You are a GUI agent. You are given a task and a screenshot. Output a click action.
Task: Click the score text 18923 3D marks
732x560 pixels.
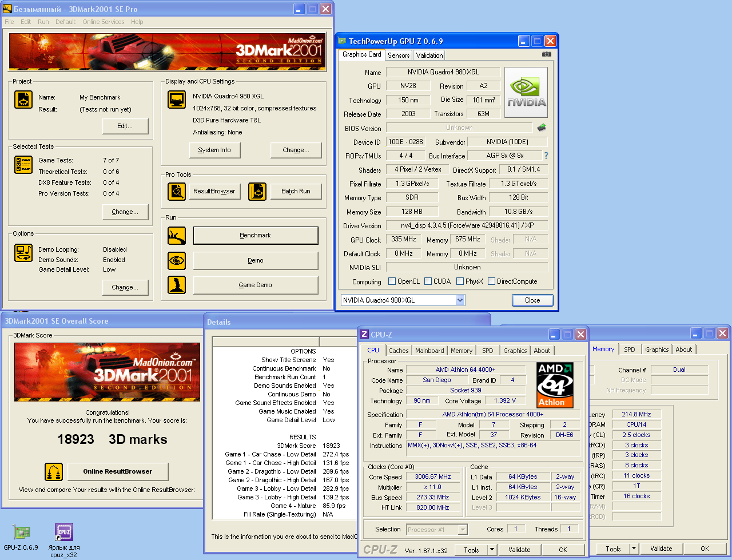click(112, 439)
